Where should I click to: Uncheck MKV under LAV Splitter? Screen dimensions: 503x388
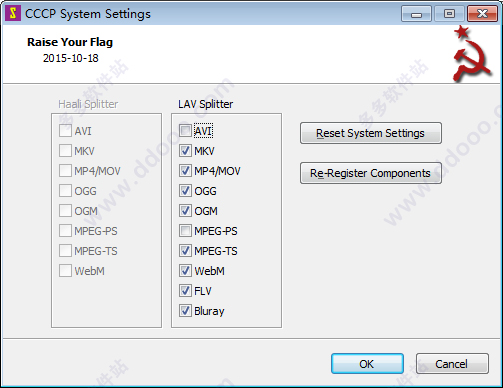[185, 151]
